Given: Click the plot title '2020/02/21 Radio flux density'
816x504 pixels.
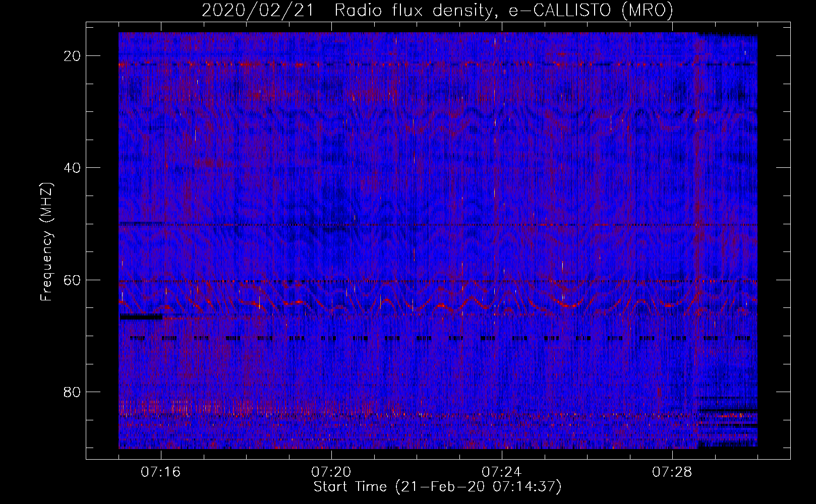Looking at the screenshot, I should pyautogui.click(x=437, y=10).
